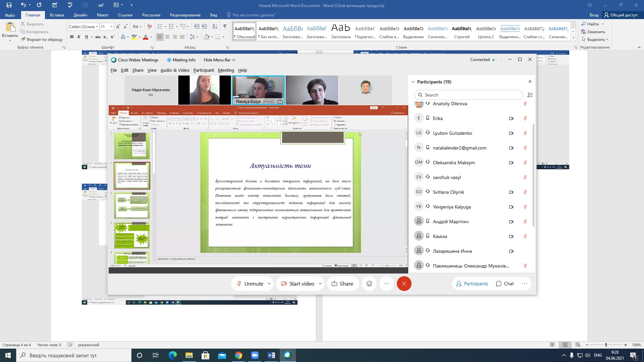This screenshot has height=362, width=644.
Task: Apply red font color in Word
Action: coord(146,37)
